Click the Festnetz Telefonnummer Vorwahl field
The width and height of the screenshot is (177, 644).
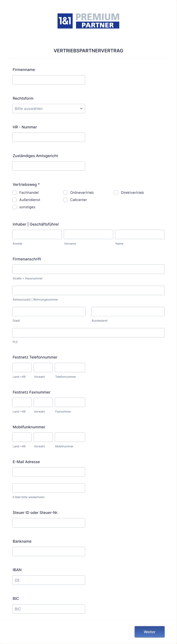tap(43, 367)
